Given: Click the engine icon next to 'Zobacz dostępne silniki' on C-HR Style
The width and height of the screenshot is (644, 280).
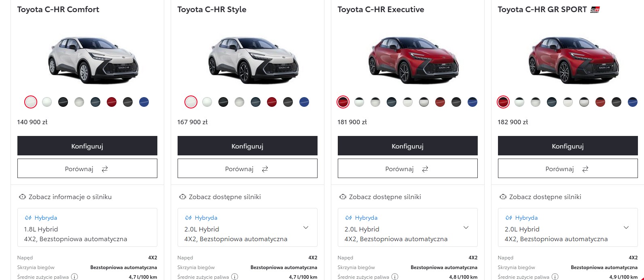Looking at the screenshot, I should (x=182, y=197).
